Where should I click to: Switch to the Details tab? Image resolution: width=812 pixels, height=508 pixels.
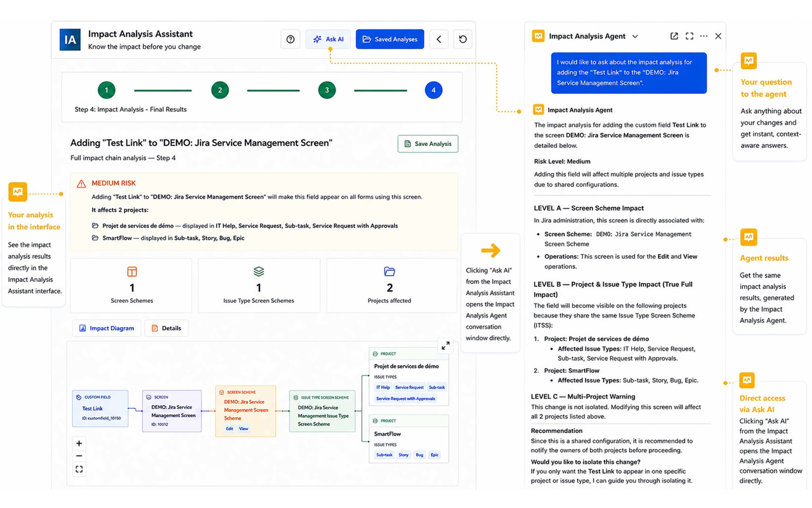click(x=167, y=328)
